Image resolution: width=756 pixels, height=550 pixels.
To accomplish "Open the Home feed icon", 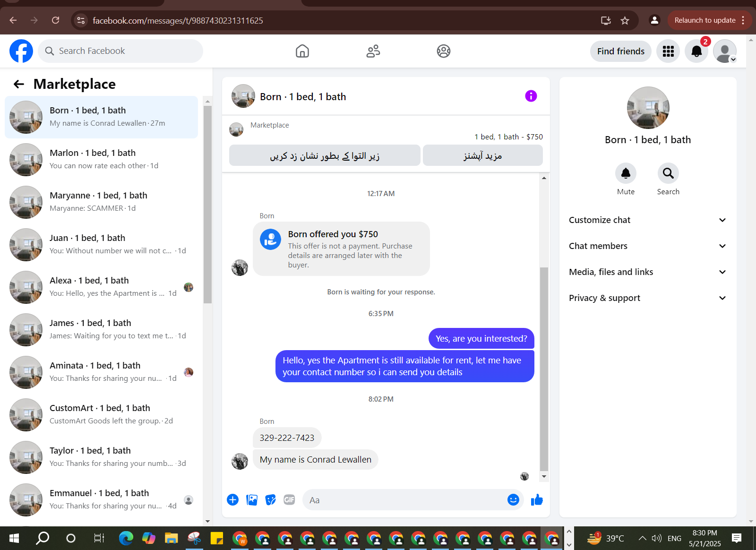I will 302,51.
